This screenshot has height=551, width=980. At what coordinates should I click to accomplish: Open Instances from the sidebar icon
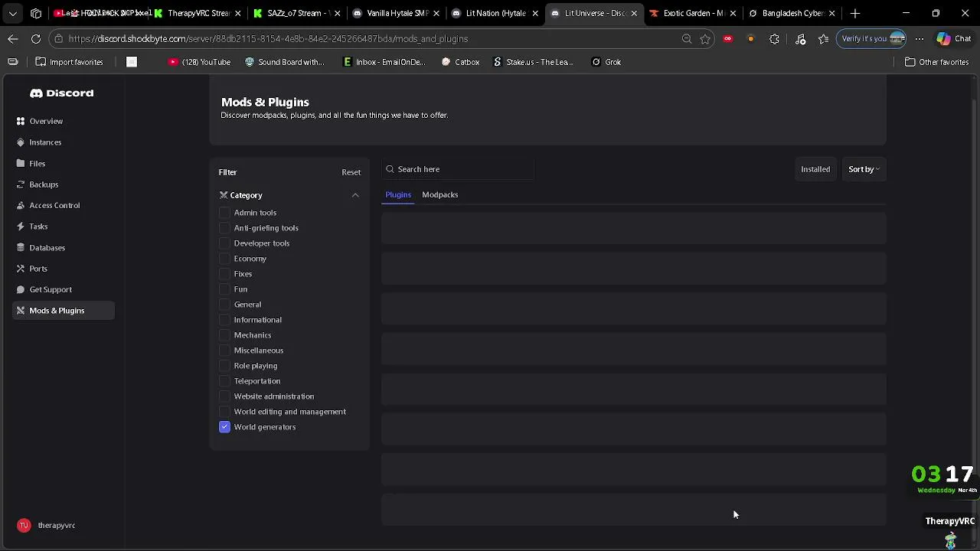tap(21, 142)
